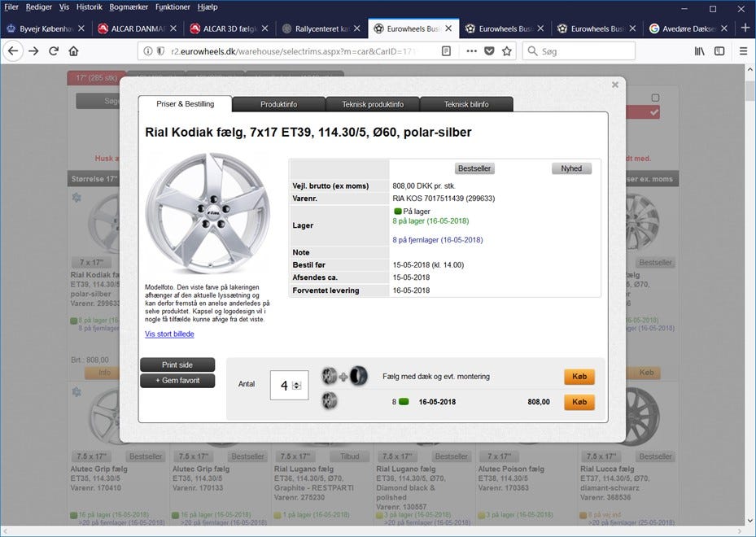Switch to Rallycenteret browser tab

(x=321, y=28)
